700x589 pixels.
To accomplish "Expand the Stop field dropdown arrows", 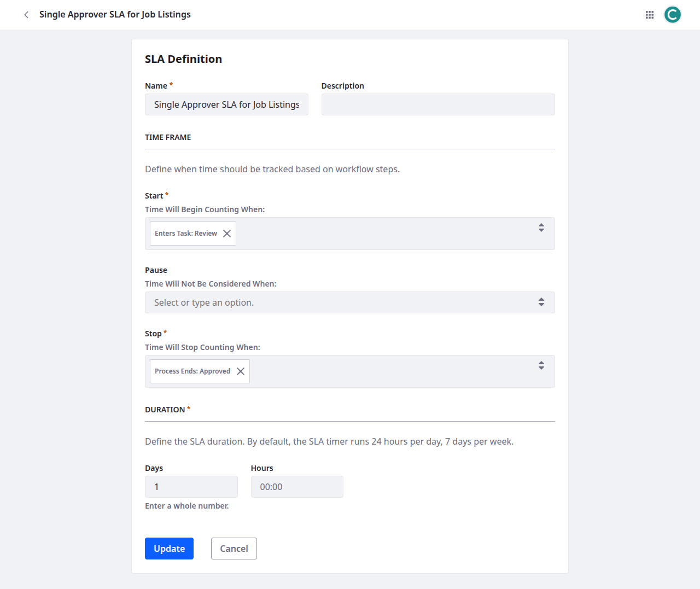I will click(541, 365).
